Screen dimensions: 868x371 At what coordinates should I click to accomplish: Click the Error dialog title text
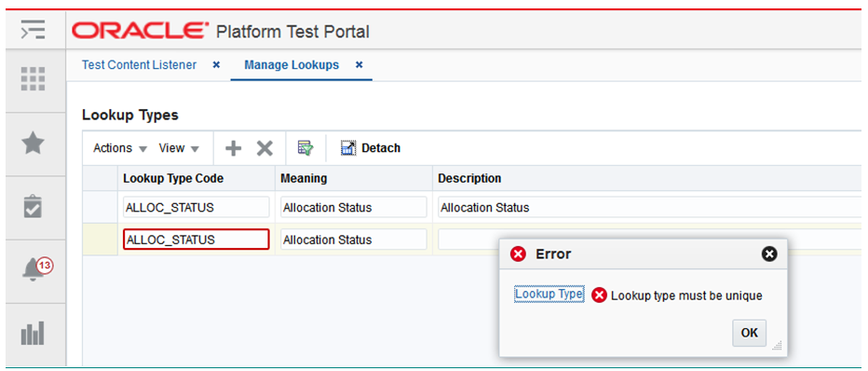[553, 254]
